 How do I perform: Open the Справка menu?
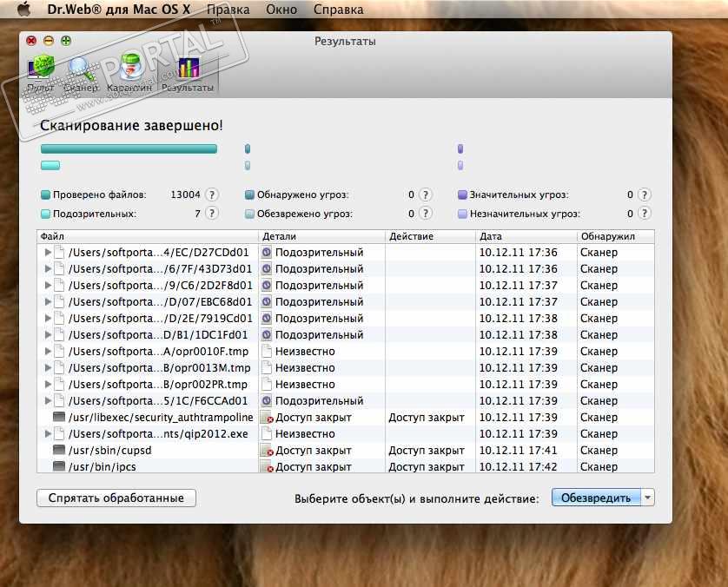[339, 10]
